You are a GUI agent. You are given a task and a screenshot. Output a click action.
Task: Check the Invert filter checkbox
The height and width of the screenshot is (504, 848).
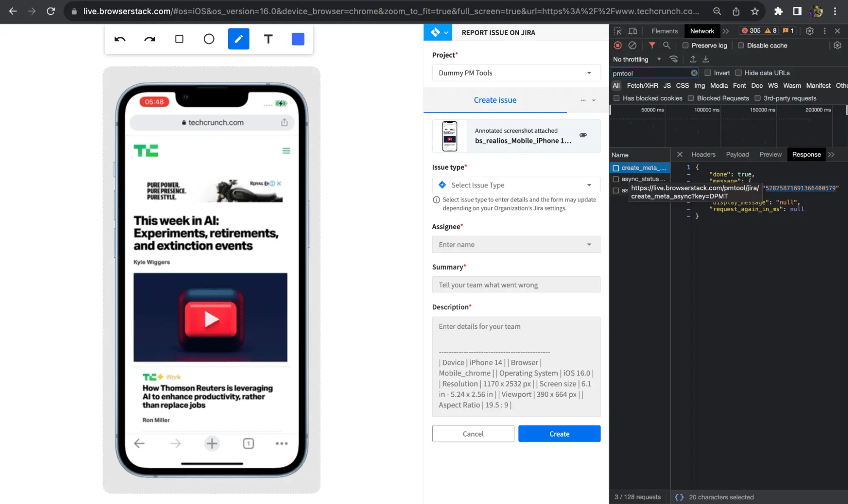point(708,73)
